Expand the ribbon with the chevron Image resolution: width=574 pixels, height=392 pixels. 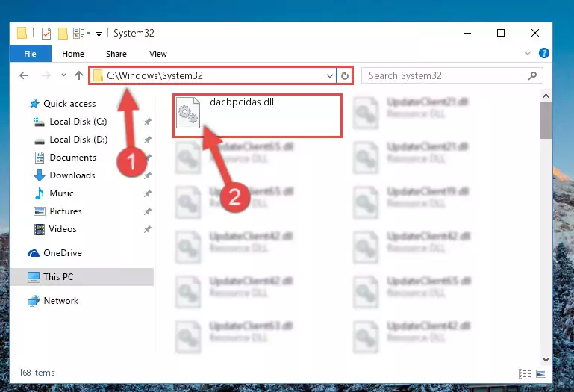[x=528, y=53]
